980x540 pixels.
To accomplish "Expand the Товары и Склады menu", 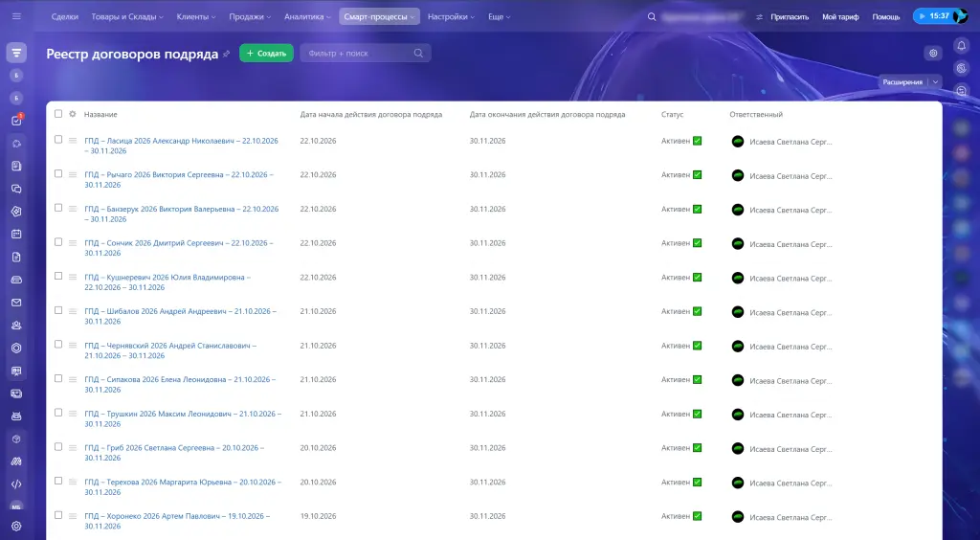I will pyautogui.click(x=127, y=17).
